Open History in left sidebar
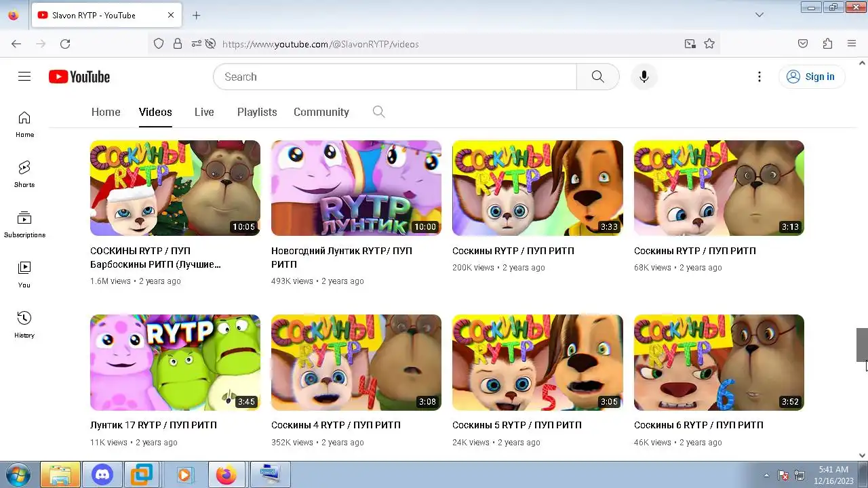Image resolution: width=868 pixels, height=488 pixels. [24, 325]
